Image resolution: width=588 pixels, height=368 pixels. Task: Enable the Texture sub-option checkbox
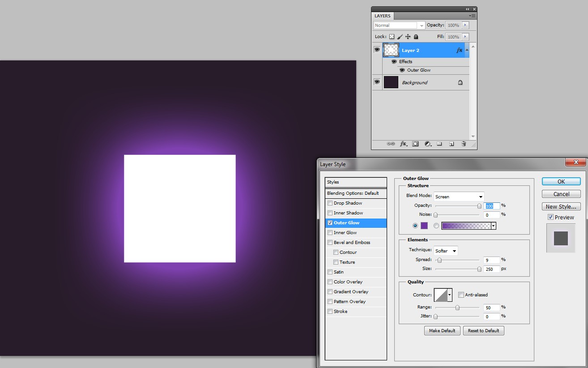coord(336,262)
